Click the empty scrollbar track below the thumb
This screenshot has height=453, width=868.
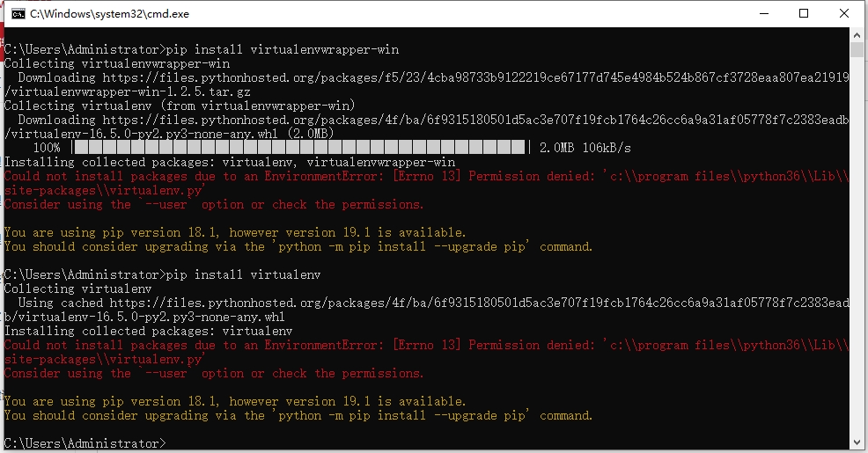[859, 264]
